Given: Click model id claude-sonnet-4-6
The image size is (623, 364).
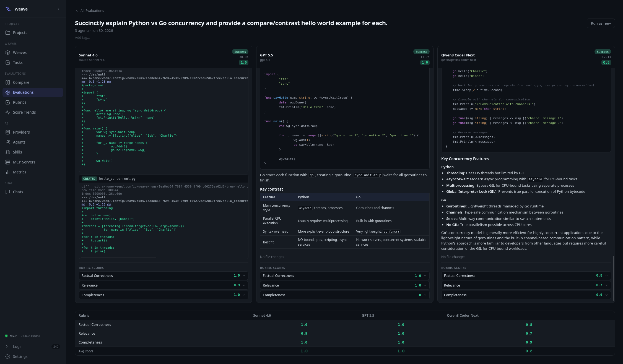Looking at the screenshot, I should [x=92, y=60].
